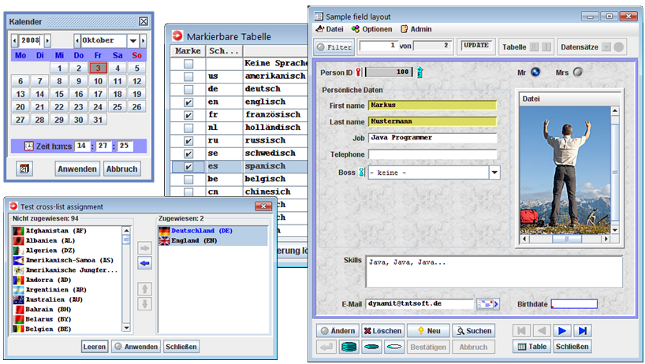Click the Löschen button with red X
The height and width of the screenshot is (364, 645).
tap(383, 331)
